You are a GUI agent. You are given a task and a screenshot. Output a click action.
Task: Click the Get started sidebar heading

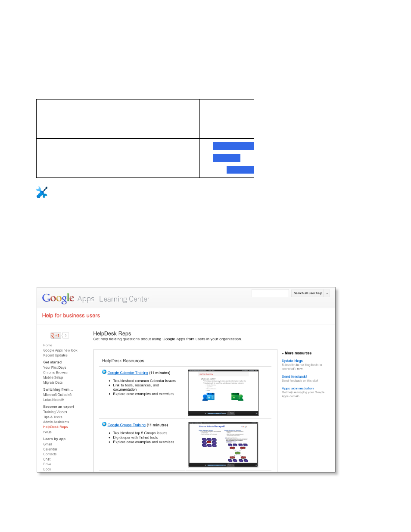pos(52,362)
